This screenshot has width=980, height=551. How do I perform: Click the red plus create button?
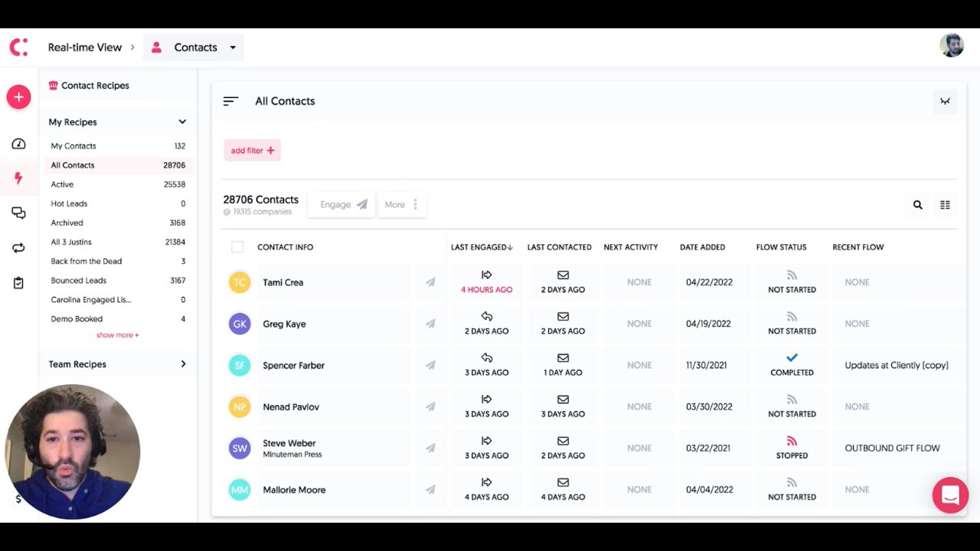click(18, 97)
